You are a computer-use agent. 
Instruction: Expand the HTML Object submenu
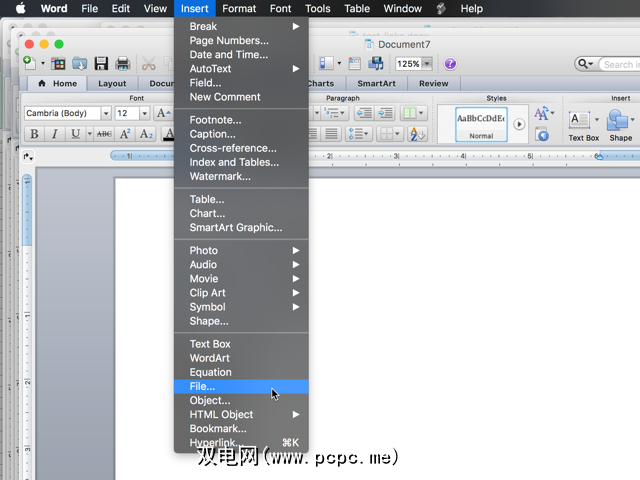click(296, 415)
